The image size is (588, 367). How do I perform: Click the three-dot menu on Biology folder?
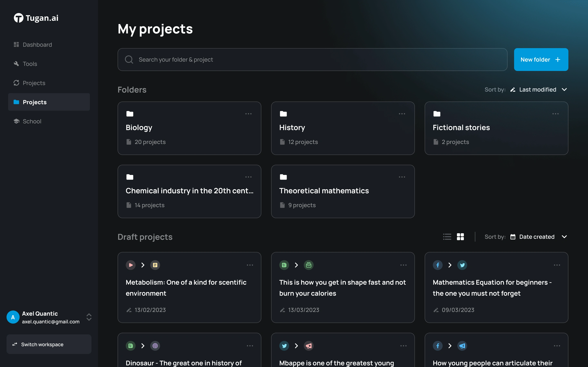coord(248,114)
